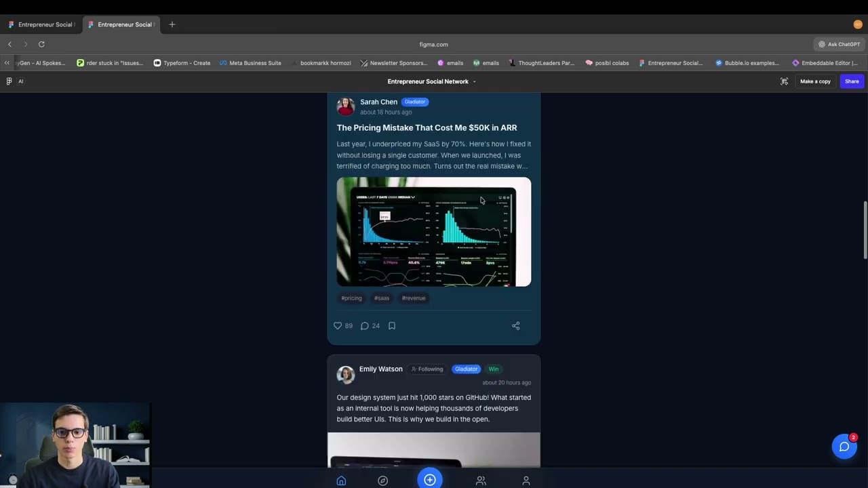Open Figma main menu icon
This screenshot has height=488, width=868.
[x=9, y=81]
